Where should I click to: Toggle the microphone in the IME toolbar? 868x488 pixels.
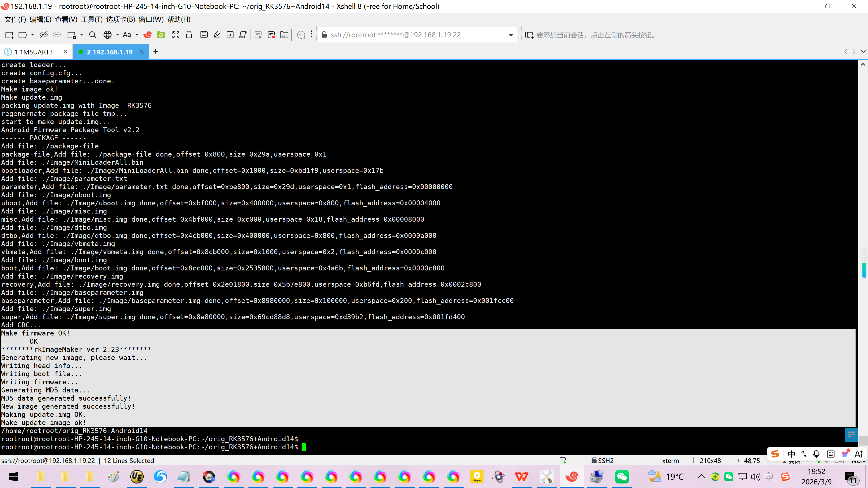[816, 454]
